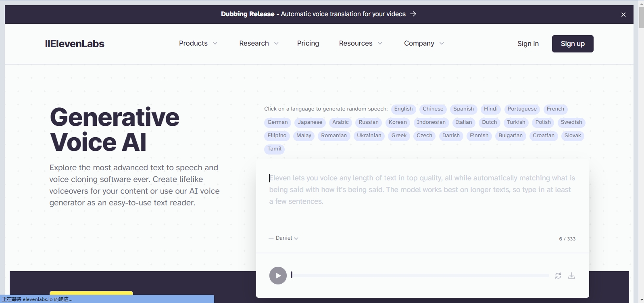644x303 pixels.
Task: Select the French language chip
Action: 555,109
